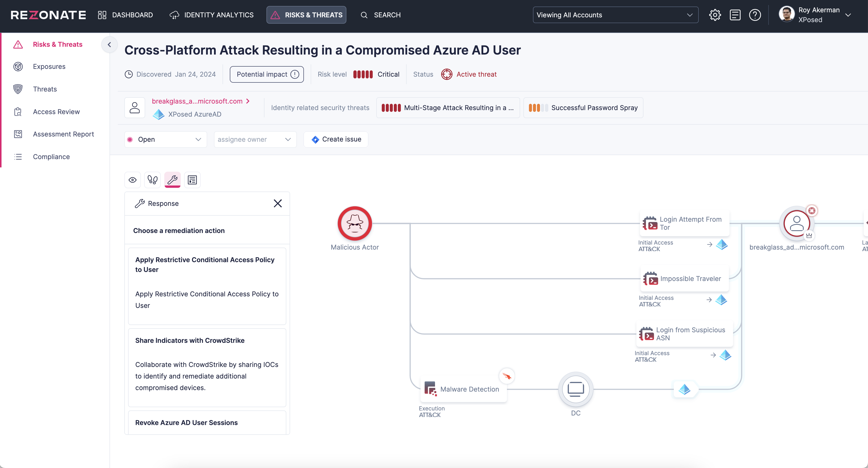Open the Identity Analytics section

point(211,15)
